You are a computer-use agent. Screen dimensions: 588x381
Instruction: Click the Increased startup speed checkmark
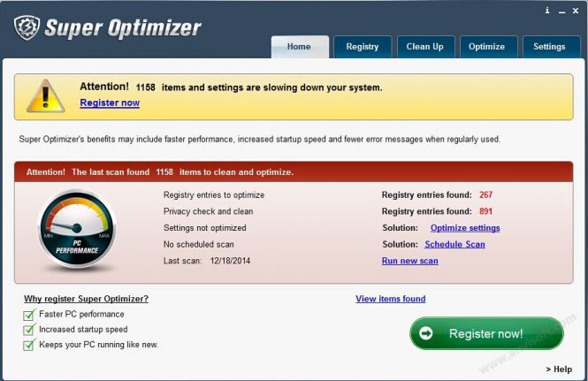pyautogui.click(x=29, y=330)
